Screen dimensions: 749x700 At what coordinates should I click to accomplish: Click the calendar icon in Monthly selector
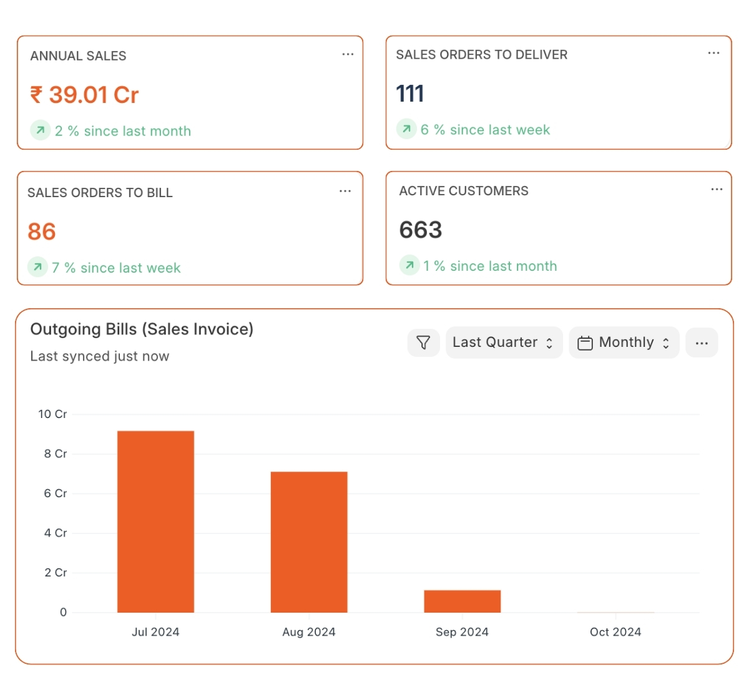tap(585, 343)
